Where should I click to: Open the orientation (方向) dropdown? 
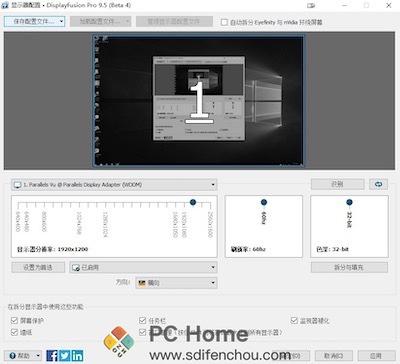pos(176,283)
